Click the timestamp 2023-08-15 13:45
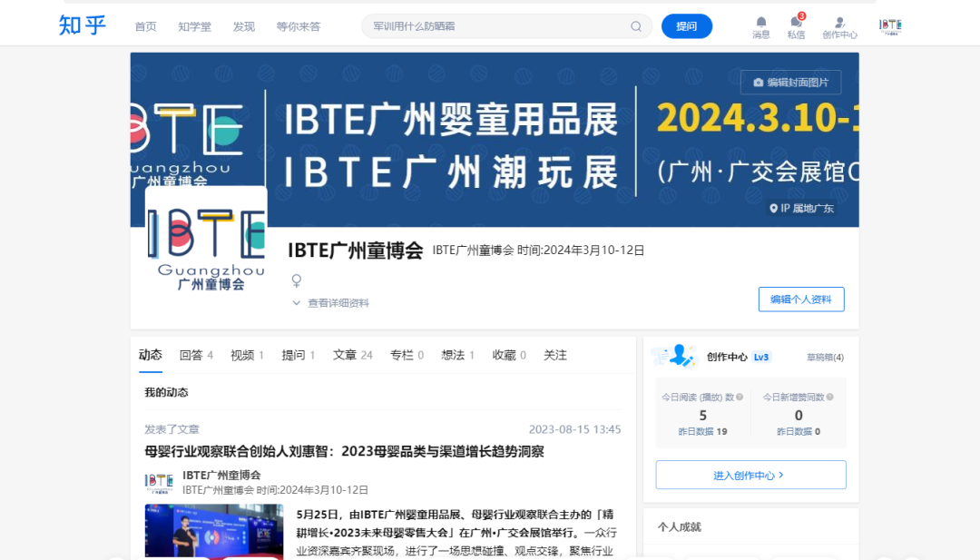Screen dimensions: 980x560 (x=574, y=429)
